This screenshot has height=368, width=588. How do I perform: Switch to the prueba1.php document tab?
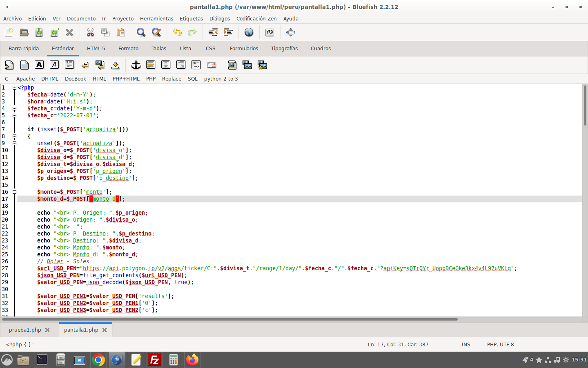25,330
